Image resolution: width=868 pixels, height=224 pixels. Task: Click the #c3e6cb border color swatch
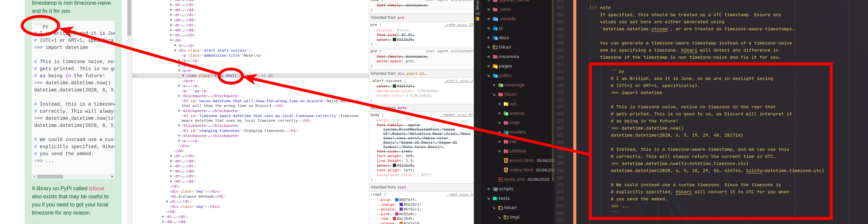pyautogui.click(x=412, y=96)
